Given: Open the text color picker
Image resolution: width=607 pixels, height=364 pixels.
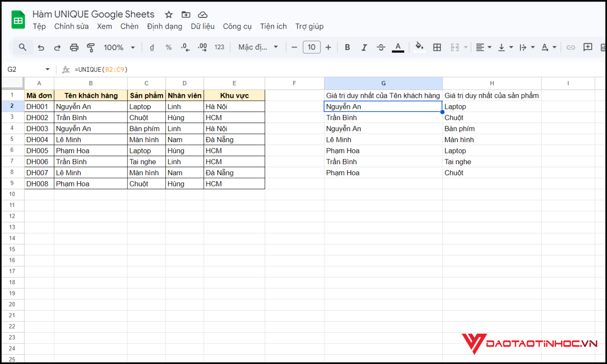Looking at the screenshot, I should click(x=398, y=47).
